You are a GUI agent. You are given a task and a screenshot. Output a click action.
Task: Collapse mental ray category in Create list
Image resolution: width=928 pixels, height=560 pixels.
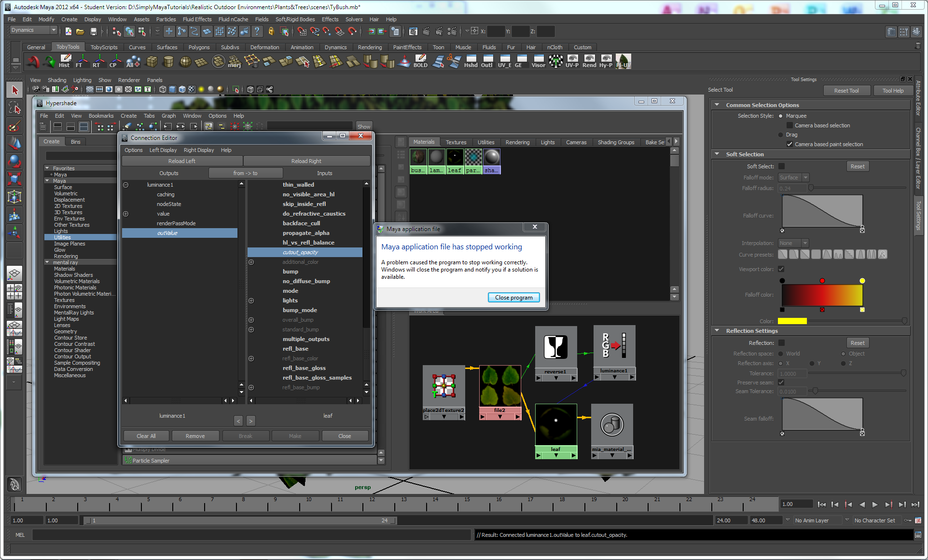pos(47,262)
